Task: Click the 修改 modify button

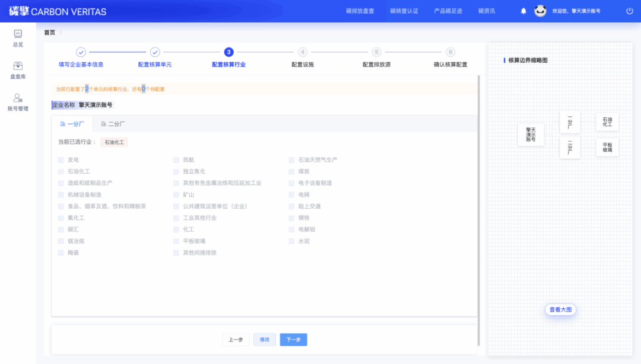Action: tap(265, 340)
